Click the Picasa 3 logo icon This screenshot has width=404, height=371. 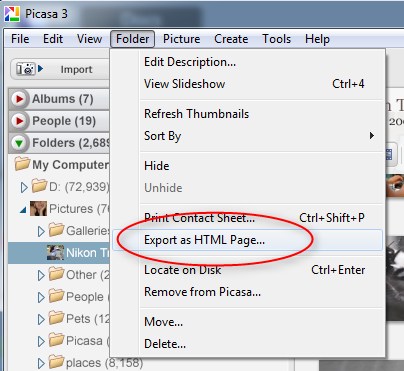12,14
